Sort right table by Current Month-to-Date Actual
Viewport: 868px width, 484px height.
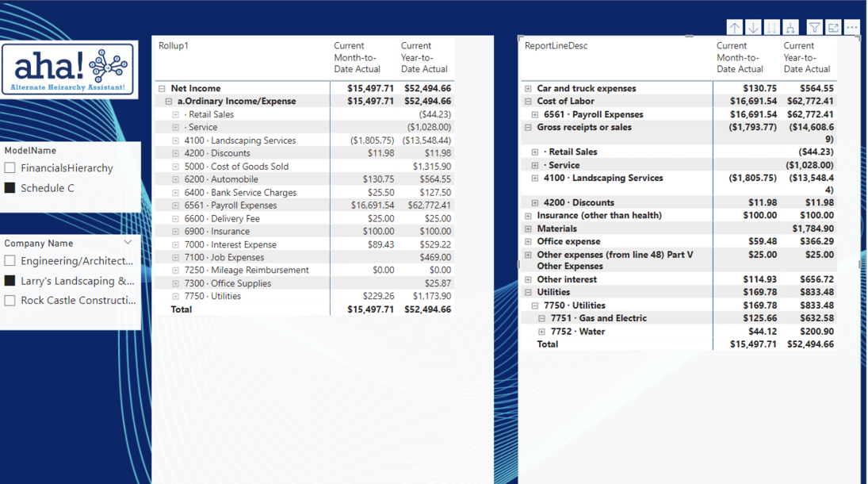(740, 57)
